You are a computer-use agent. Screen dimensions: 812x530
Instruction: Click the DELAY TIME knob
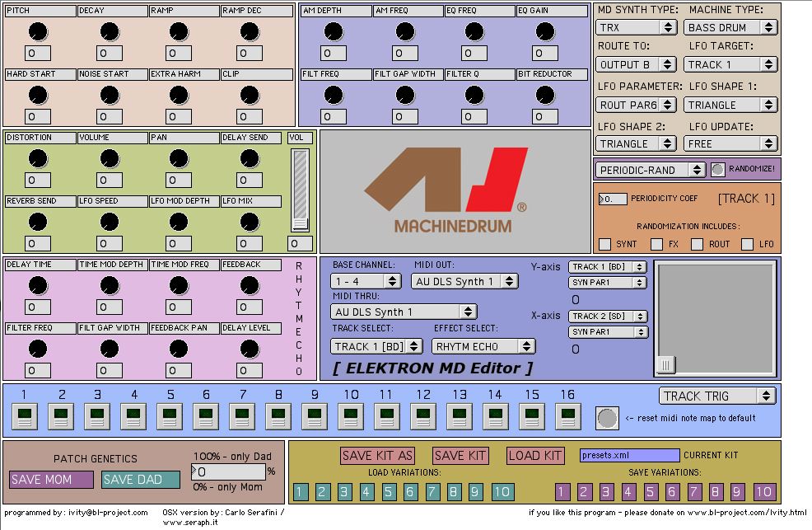click(x=38, y=285)
